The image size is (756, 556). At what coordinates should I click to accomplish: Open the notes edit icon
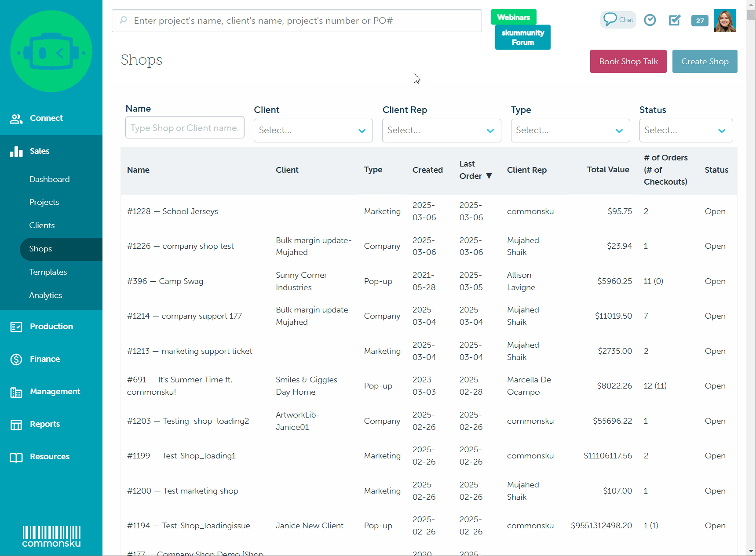[x=674, y=20]
